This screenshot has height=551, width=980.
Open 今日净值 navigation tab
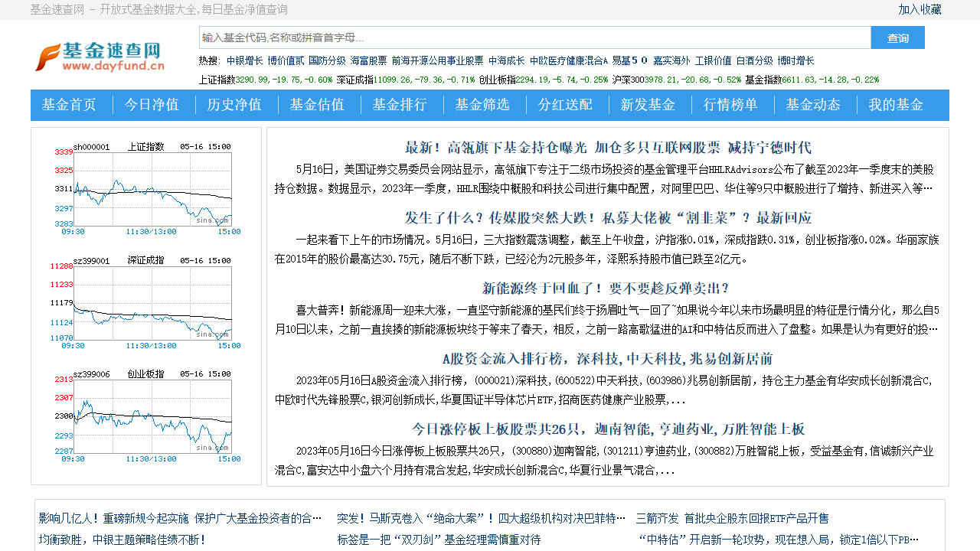click(x=152, y=105)
